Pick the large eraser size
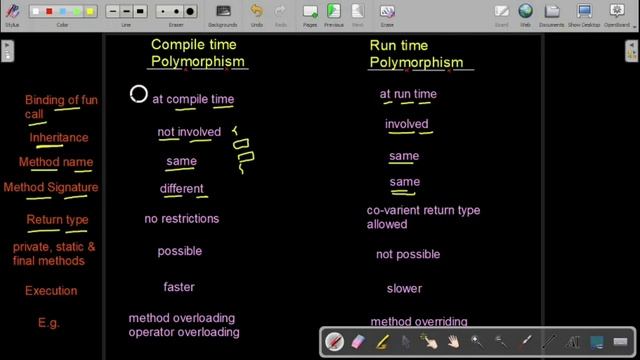The width and height of the screenshot is (640, 360). (190, 11)
